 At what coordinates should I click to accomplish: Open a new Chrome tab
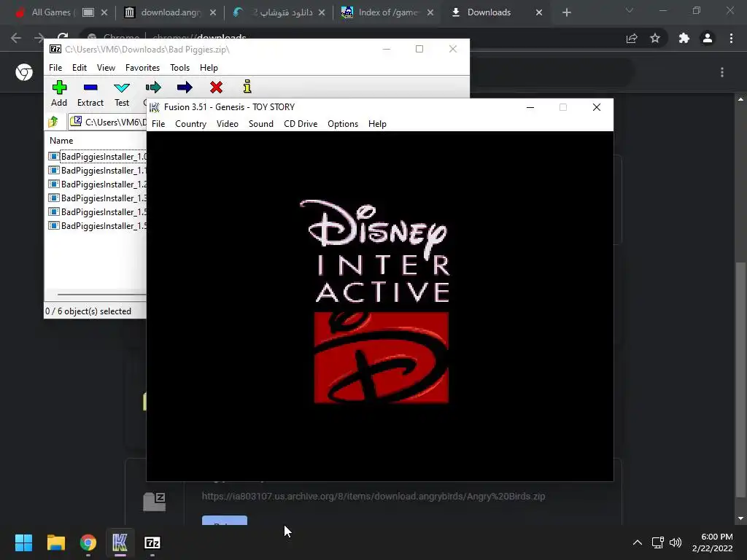566,12
